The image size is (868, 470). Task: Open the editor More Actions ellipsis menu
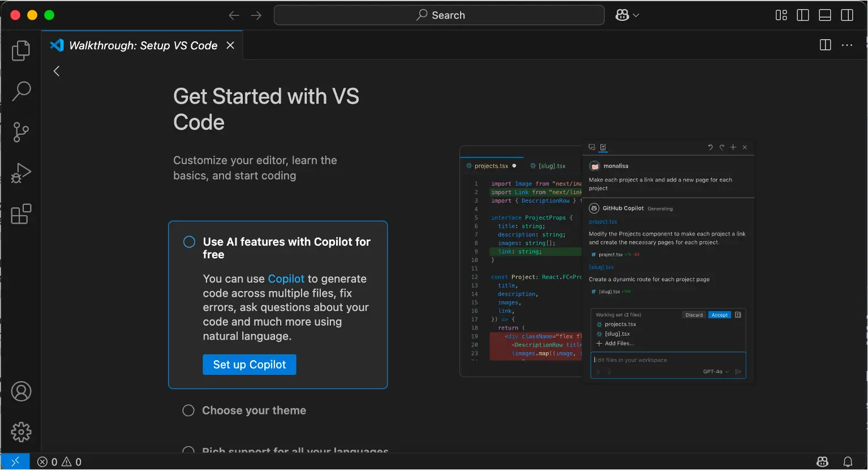click(x=847, y=45)
